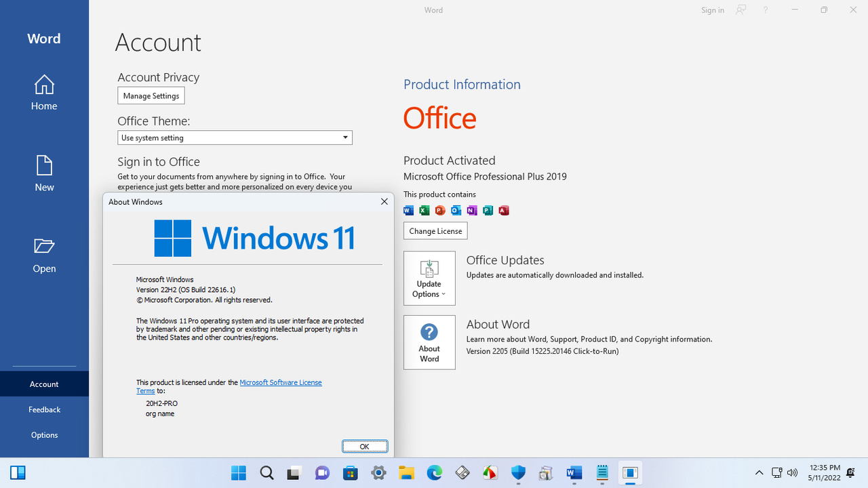This screenshot has height=488, width=868.
Task: Switch to Word via taskbar icon
Action: coord(574,473)
